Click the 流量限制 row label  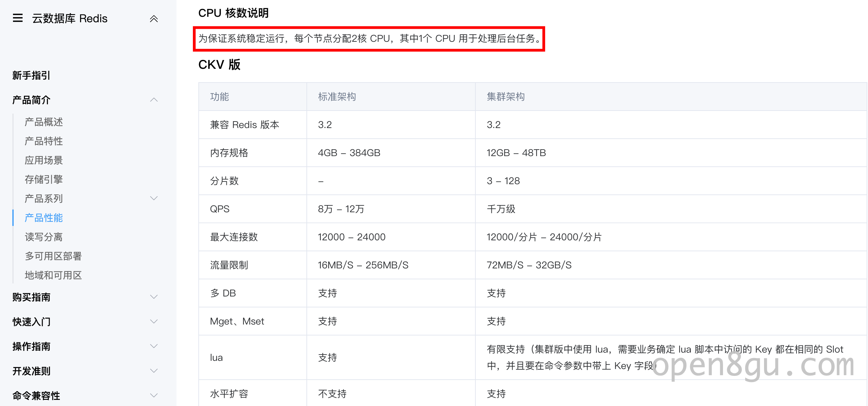[229, 265]
